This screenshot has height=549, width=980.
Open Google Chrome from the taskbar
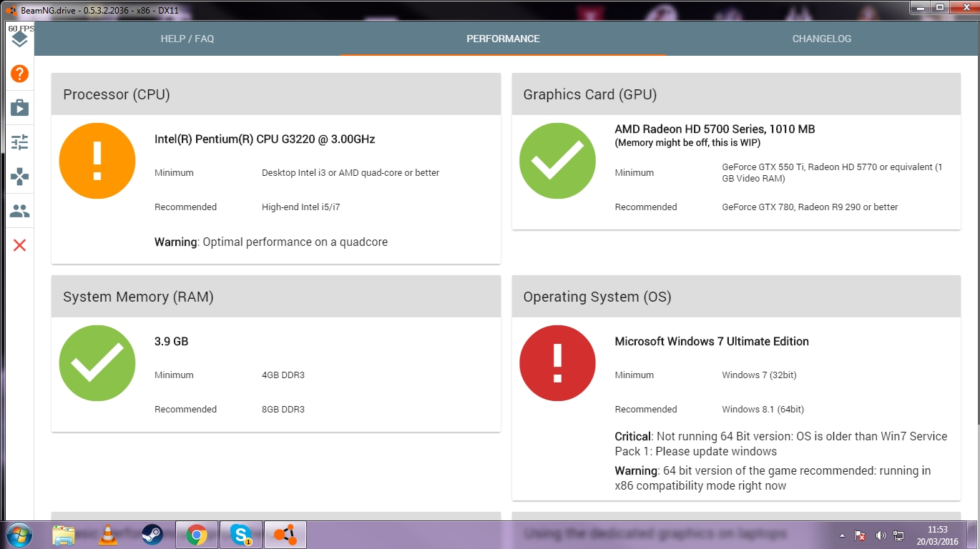click(197, 535)
